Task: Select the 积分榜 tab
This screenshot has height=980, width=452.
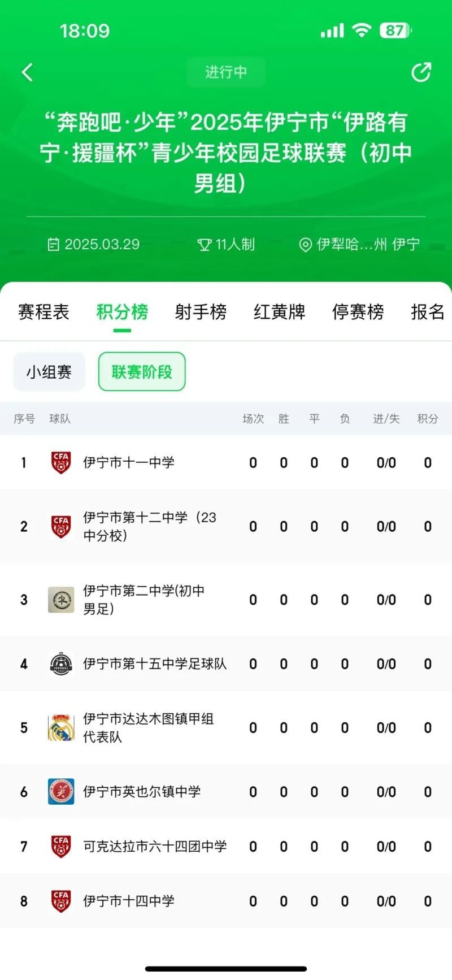Action: pyautogui.click(x=122, y=312)
